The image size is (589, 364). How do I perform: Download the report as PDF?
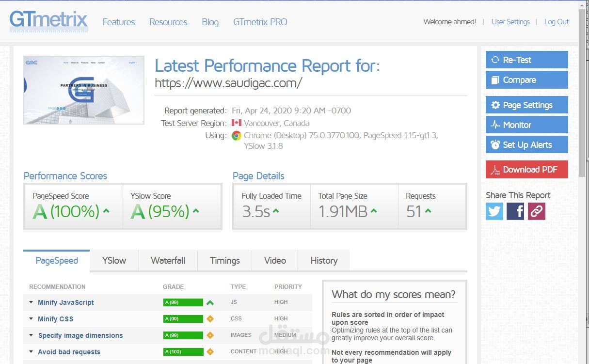[527, 169]
